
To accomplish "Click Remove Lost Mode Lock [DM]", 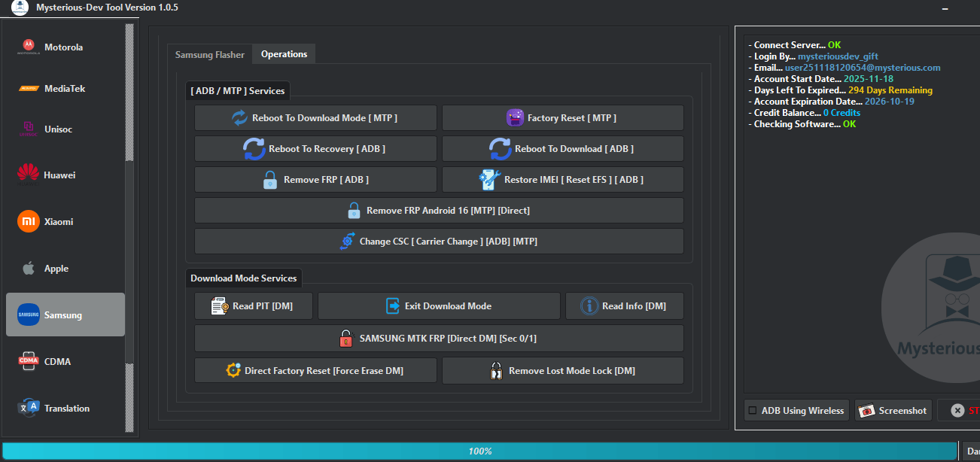I will click(x=562, y=370).
